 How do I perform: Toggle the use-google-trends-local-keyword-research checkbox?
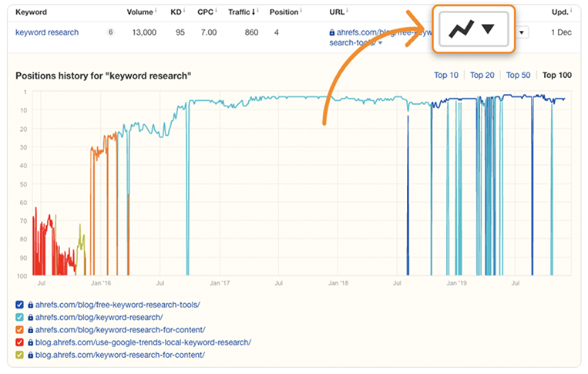click(x=19, y=342)
